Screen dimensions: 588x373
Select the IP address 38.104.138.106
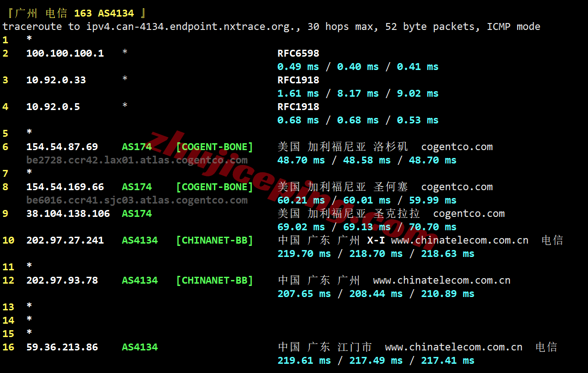[68, 214]
